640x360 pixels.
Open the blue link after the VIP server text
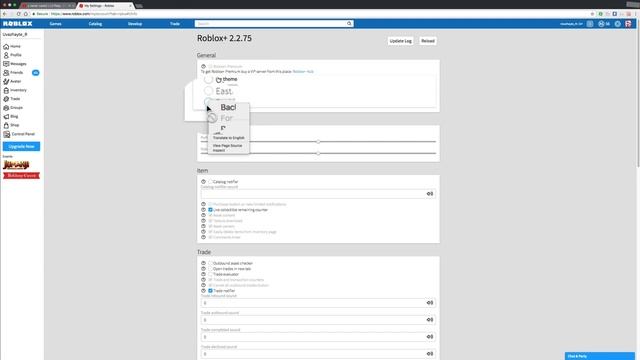click(x=303, y=72)
